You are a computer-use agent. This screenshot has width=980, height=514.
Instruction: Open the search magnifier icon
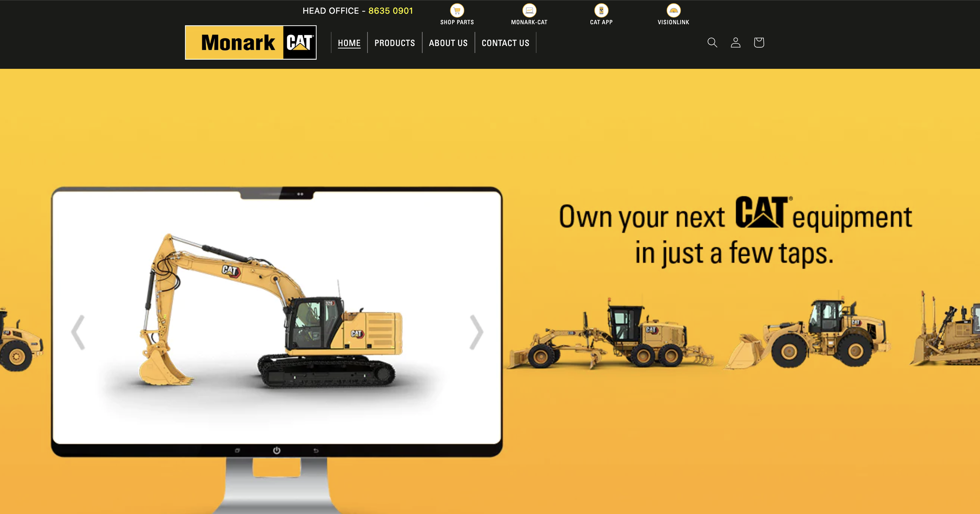point(712,42)
